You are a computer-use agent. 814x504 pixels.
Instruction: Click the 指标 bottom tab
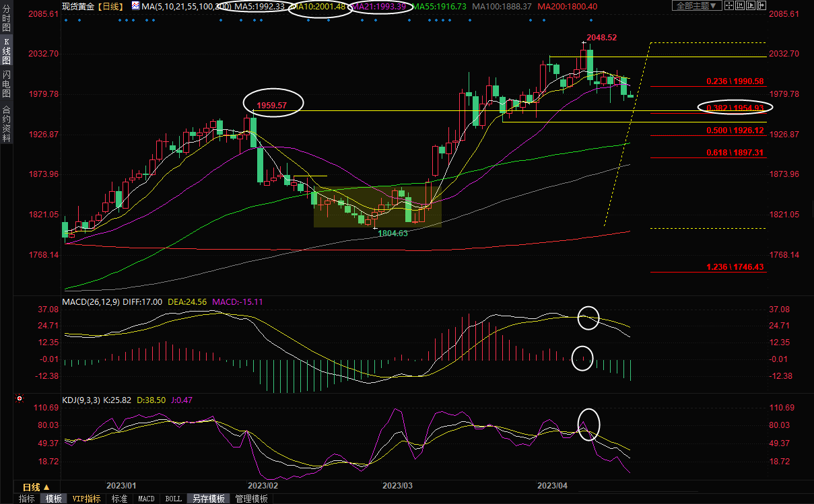(27, 499)
